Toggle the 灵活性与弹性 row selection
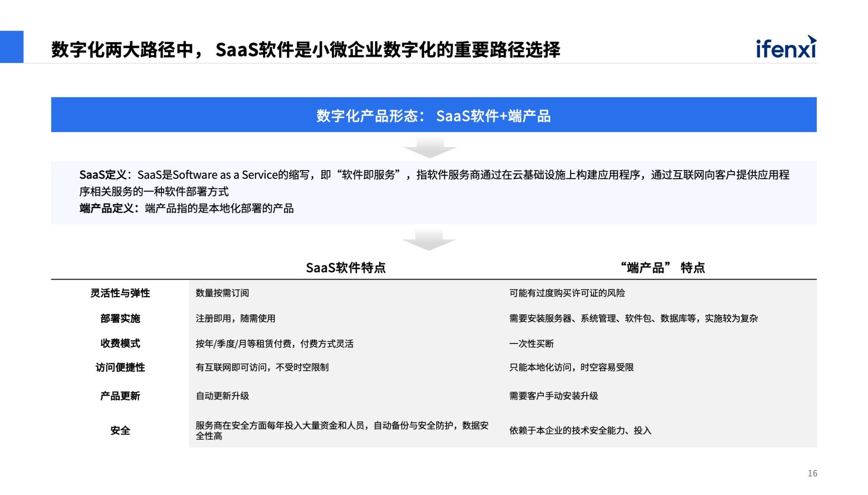 tap(119, 293)
